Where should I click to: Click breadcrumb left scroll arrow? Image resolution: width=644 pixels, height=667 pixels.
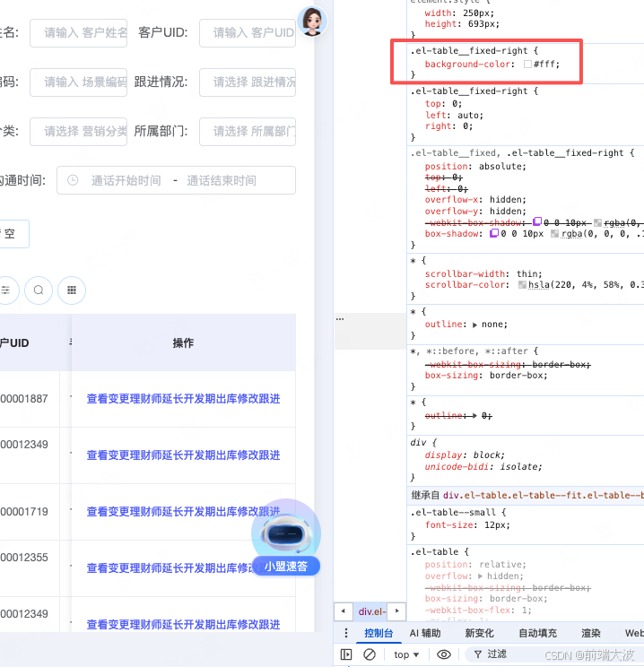pyautogui.click(x=343, y=611)
